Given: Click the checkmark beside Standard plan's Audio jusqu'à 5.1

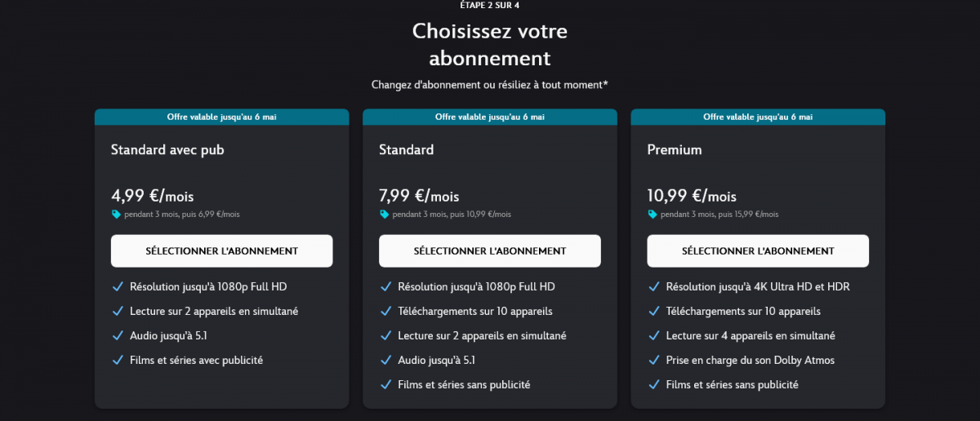Looking at the screenshot, I should click(385, 360).
